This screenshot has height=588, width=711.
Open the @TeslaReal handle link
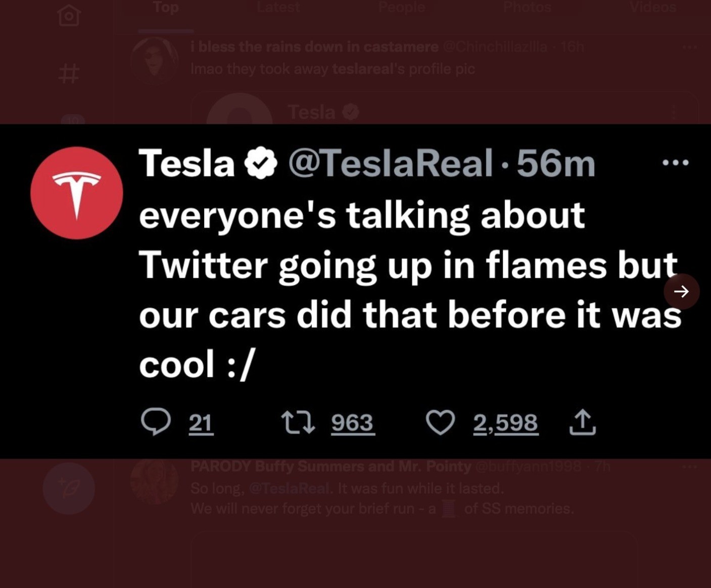391,163
